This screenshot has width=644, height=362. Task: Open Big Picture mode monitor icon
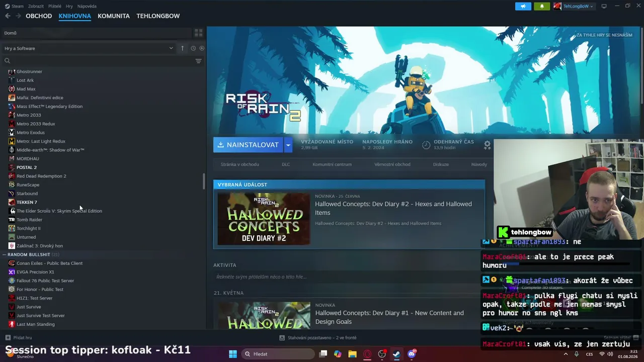(x=604, y=6)
